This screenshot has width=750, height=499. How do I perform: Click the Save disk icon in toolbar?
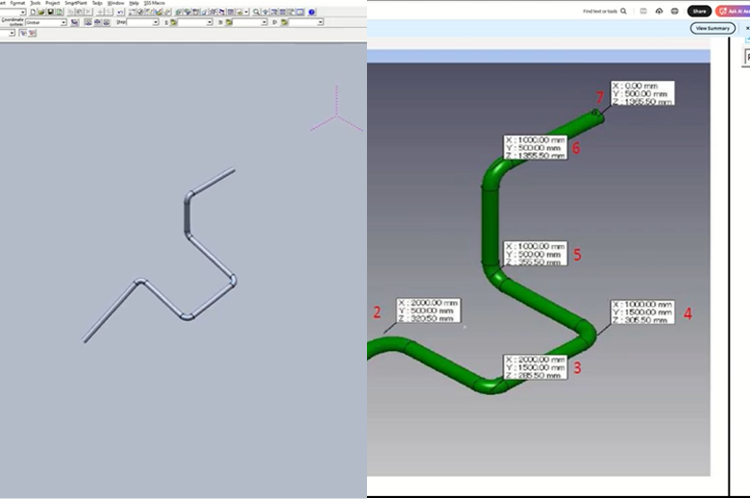(x=47, y=12)
